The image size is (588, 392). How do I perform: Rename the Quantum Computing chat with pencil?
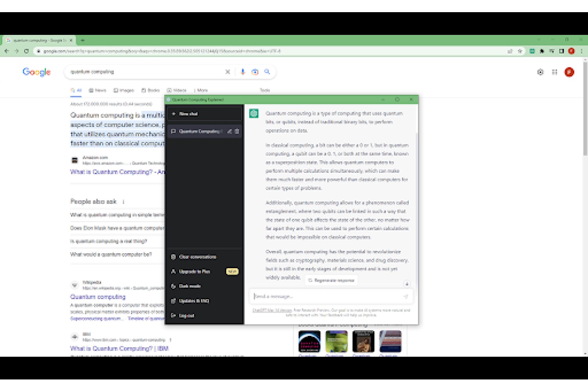click(x=230, y=131)
